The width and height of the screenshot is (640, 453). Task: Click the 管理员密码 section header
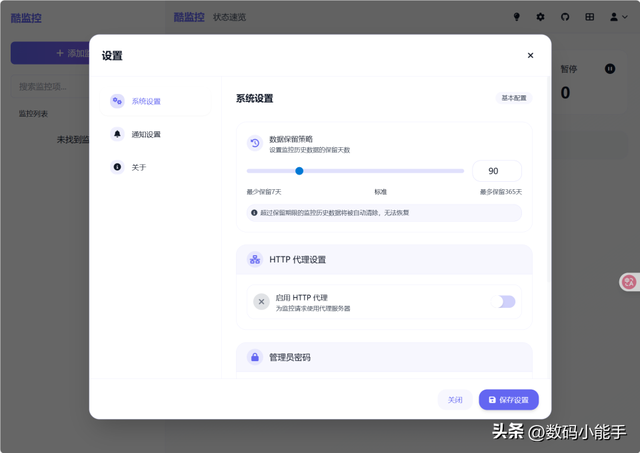point(384,357)
